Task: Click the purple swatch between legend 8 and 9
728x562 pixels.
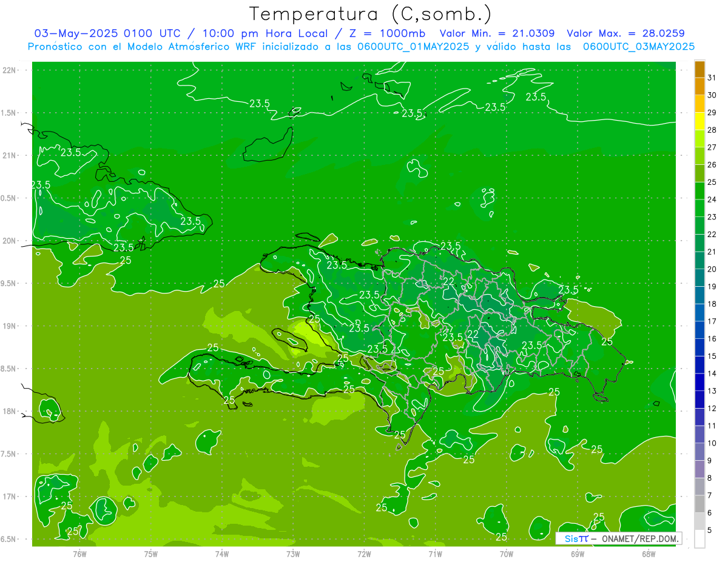Action: coord(699,469)
